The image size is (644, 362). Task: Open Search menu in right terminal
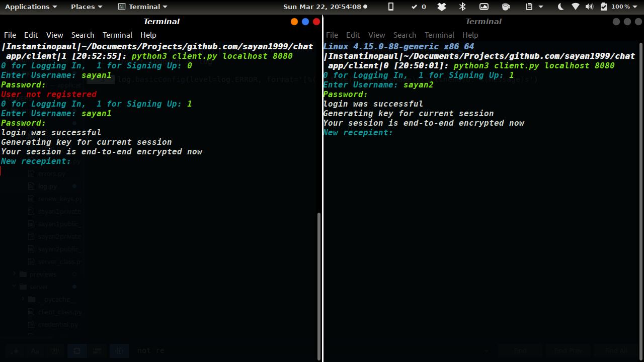tap(405, 35)
